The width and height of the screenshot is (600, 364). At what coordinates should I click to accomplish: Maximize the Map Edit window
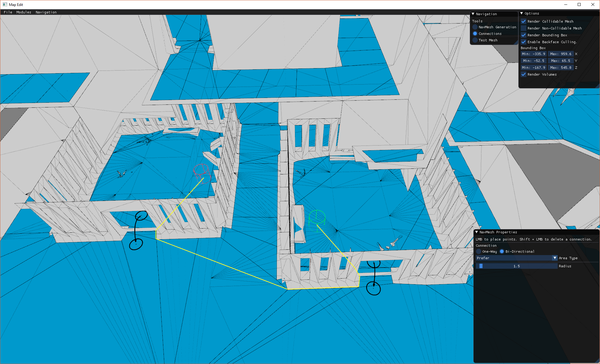tap(579, 4)
